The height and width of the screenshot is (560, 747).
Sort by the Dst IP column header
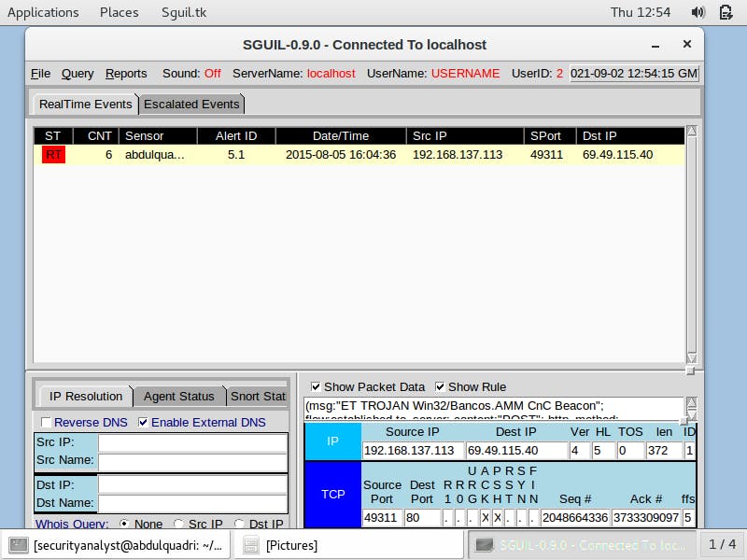pos(630,136)
